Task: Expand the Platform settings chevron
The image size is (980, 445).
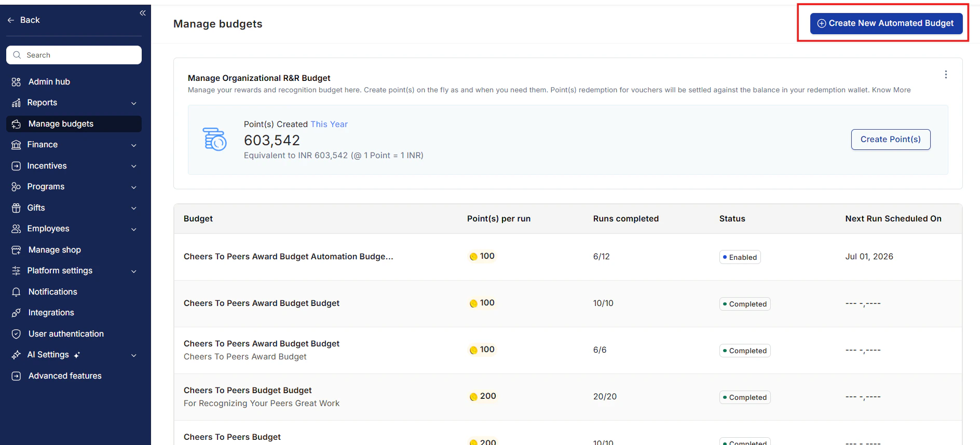Action: pyautogui.click(x=134, y=271)
